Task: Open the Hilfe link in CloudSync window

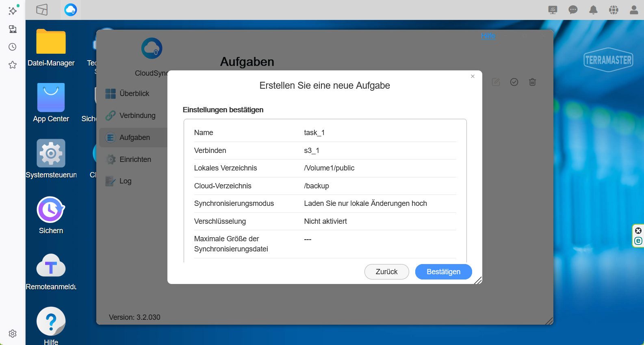Action: click(x=488, y=36)
